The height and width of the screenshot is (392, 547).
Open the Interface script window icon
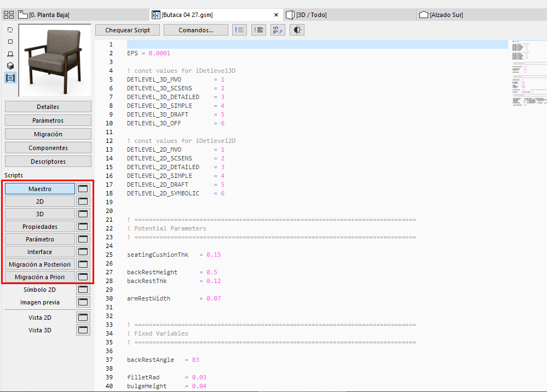[x=83, y=251]
